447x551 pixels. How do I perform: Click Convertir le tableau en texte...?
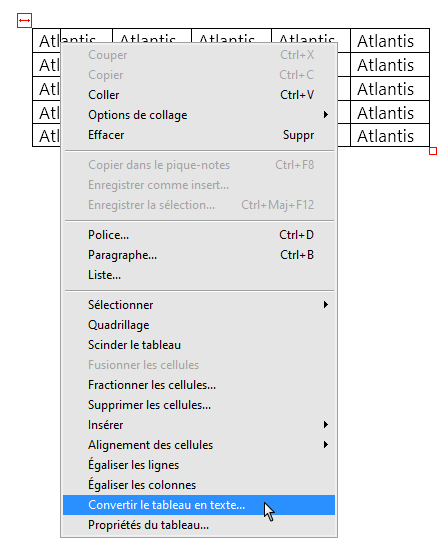point(199,505)
